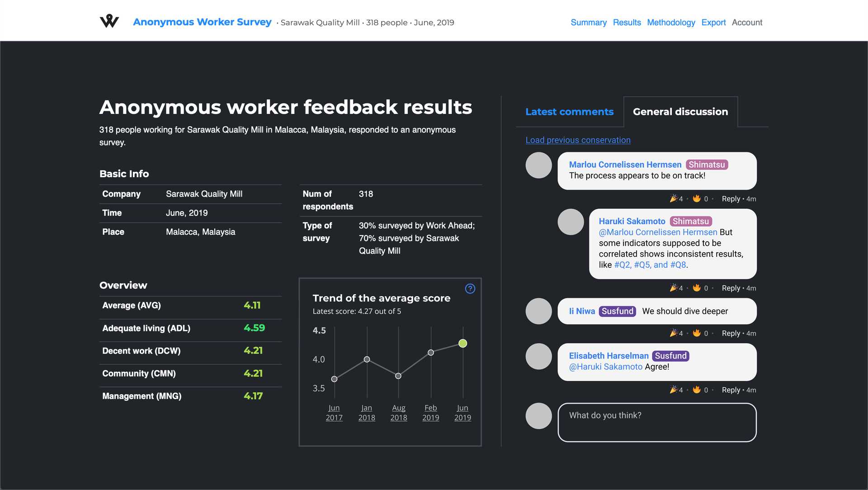Click the Decent work (DCW) row label
868x490 pixels.
(141, 351)
